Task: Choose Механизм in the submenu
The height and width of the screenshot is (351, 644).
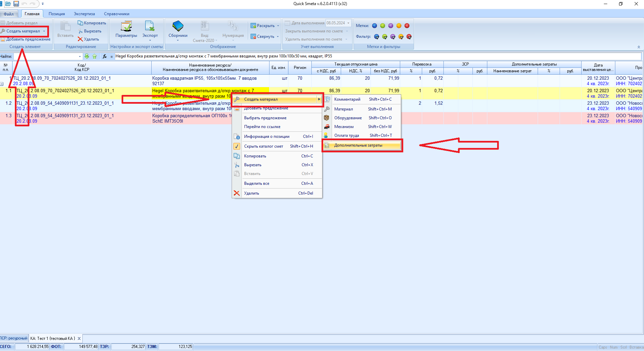Action: tap(362, 127)
